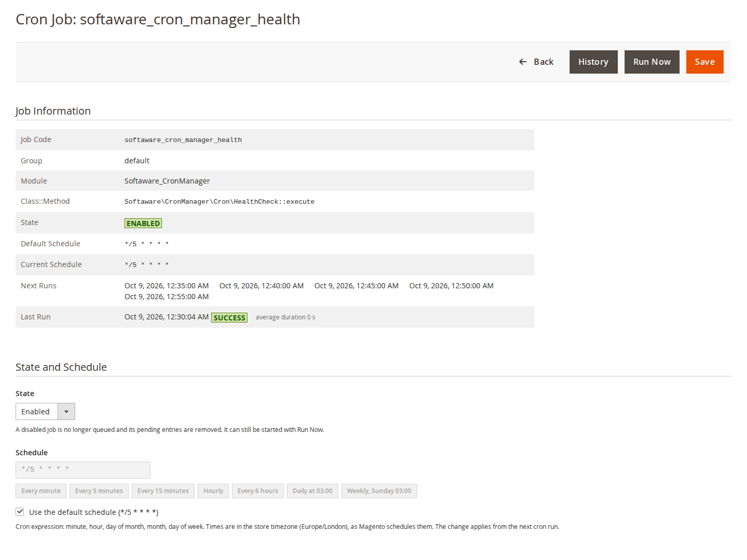Save the cron job settings
Viewport: 747px width, 560px height.
pos(705,62)
